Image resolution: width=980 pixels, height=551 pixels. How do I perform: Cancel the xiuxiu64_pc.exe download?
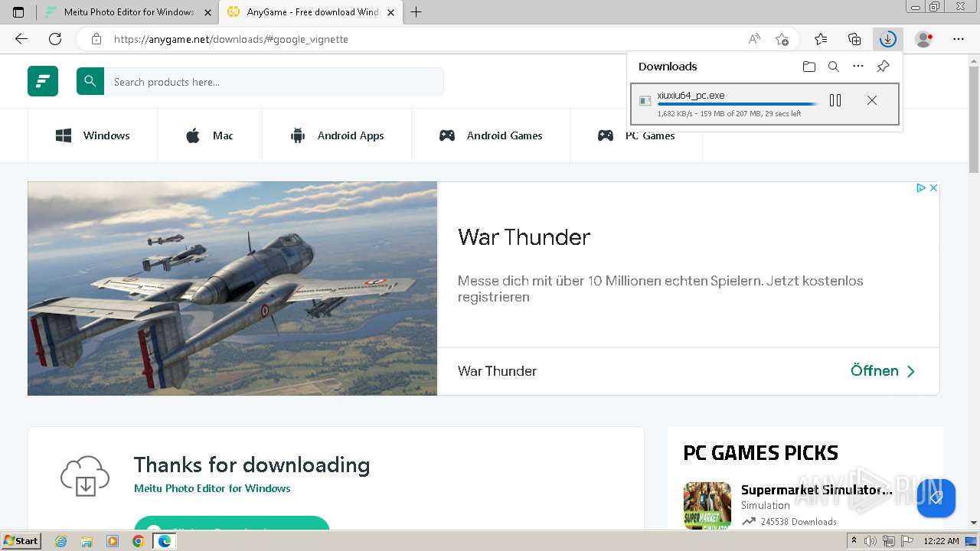pyautogui.click(x=872, y=100)
